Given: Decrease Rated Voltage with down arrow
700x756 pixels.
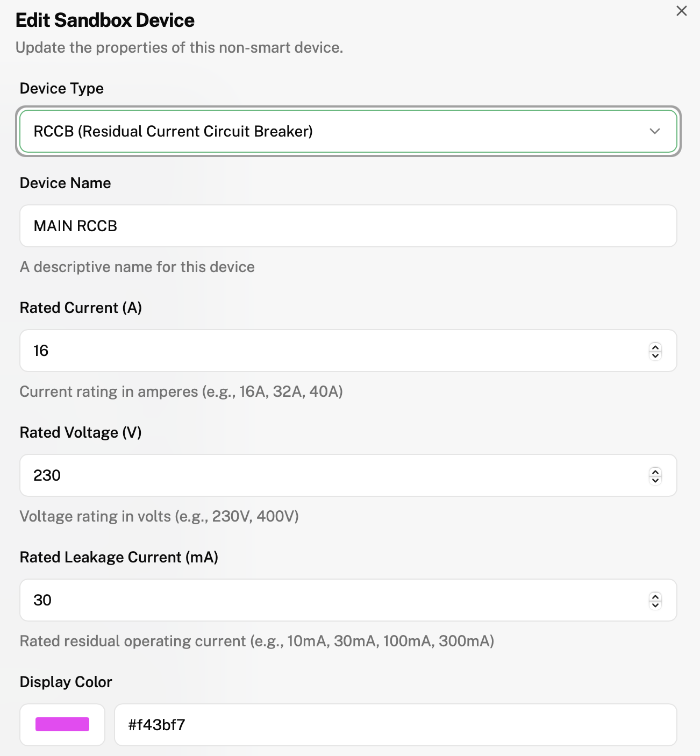Looking at the screenshot, I should [655, 480].
